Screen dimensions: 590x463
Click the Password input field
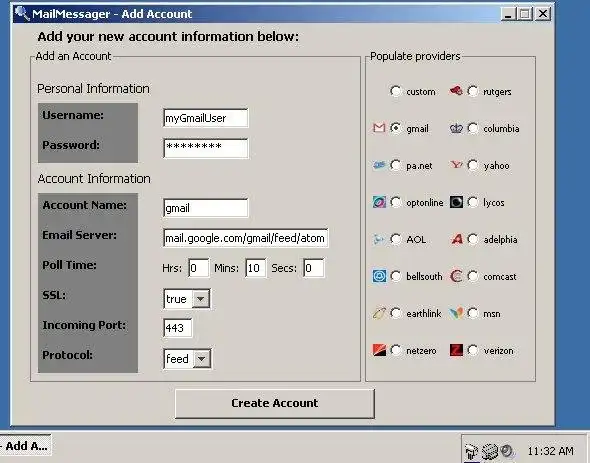[x=206, y=148]
